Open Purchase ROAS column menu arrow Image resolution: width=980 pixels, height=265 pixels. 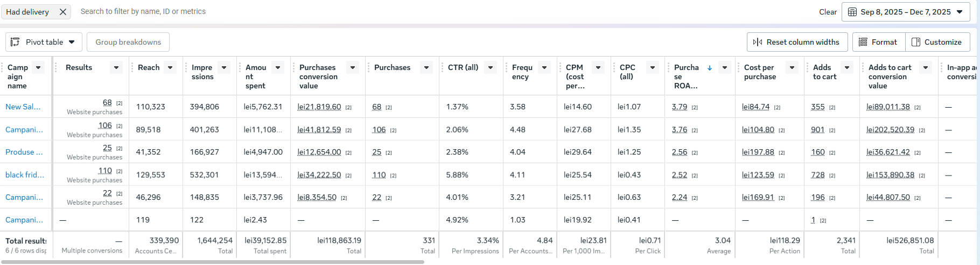(725, 67)
